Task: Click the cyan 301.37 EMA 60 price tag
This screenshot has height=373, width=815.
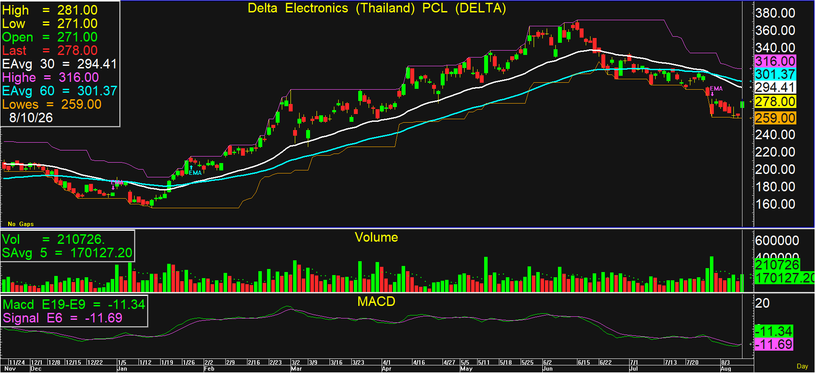Action: (x=775, y=74)
